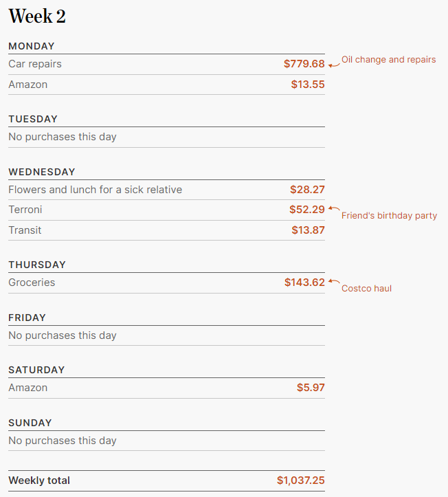Select Monday's Amazon purchase row

coord(28,85)
